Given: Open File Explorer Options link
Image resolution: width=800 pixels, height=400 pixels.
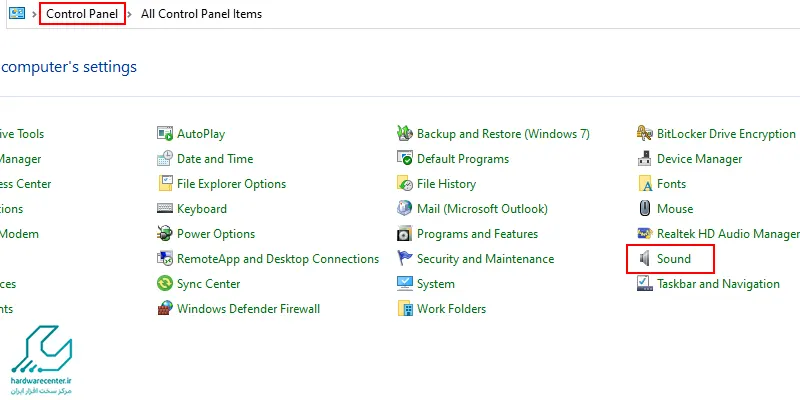Looking at the screenshot, I should (x=232, y=184).
